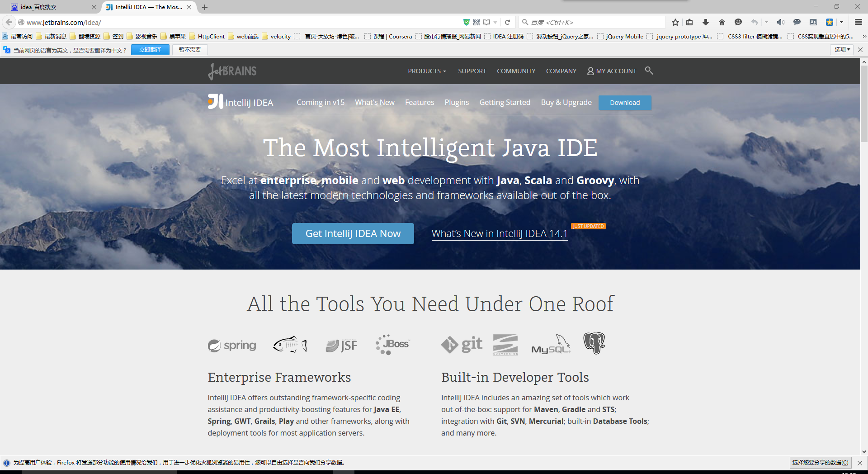Click 立即翻译 translate now button
The image size is (868, 474).
[150, 50]
